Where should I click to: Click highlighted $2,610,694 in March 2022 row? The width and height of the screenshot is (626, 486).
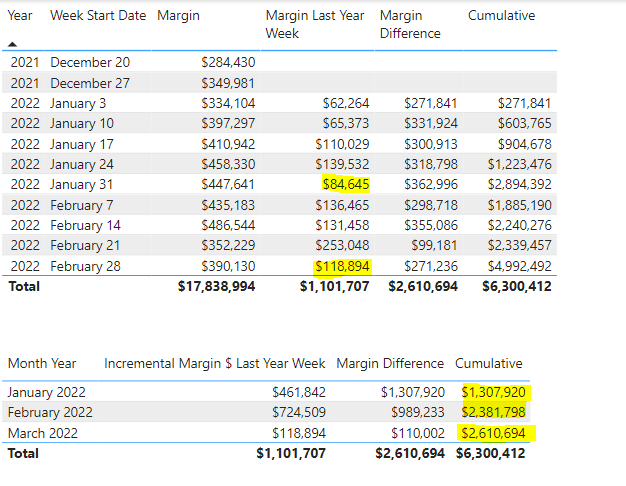coord(493,433)
